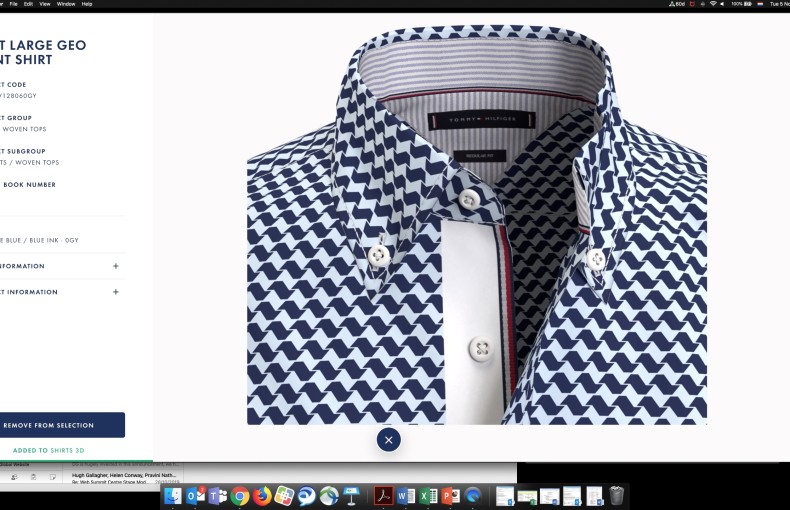
Task: Open Firefox from the dock
Action: coord(262,496)
